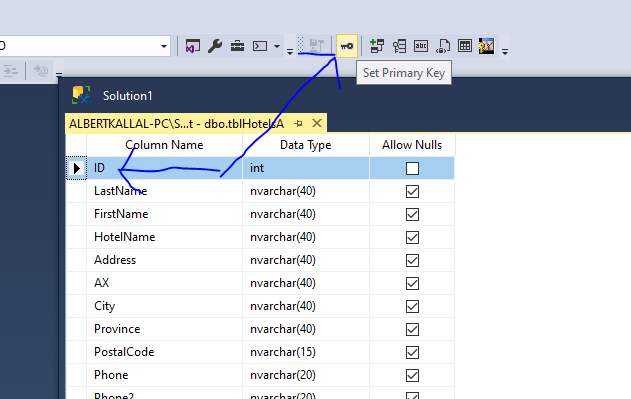631x399 pixels.
Task: Click the increase indent toolbar icon
Action: coord(11,71)
